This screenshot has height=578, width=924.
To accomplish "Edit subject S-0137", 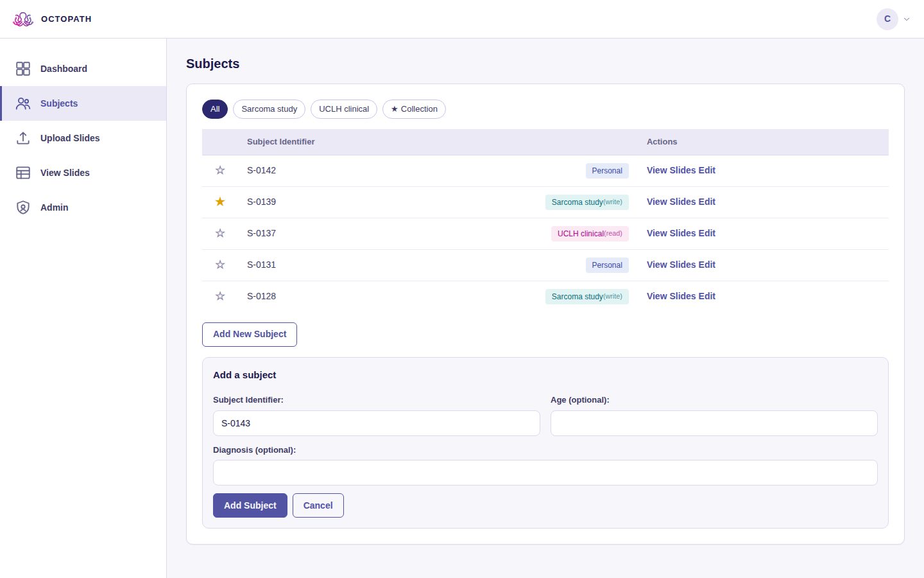I will click(x=707, y=233).
